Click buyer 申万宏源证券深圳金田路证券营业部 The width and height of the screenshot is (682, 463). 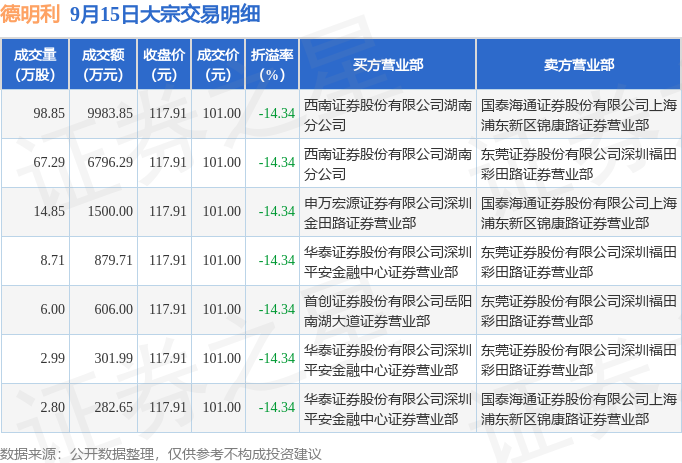click(x=388, y=213)
